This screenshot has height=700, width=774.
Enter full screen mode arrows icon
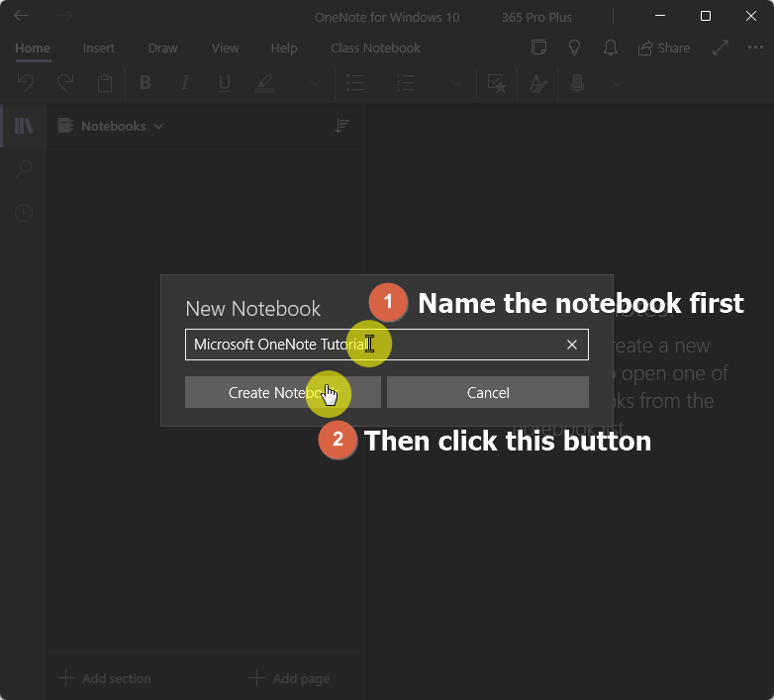tap(721, 48)
